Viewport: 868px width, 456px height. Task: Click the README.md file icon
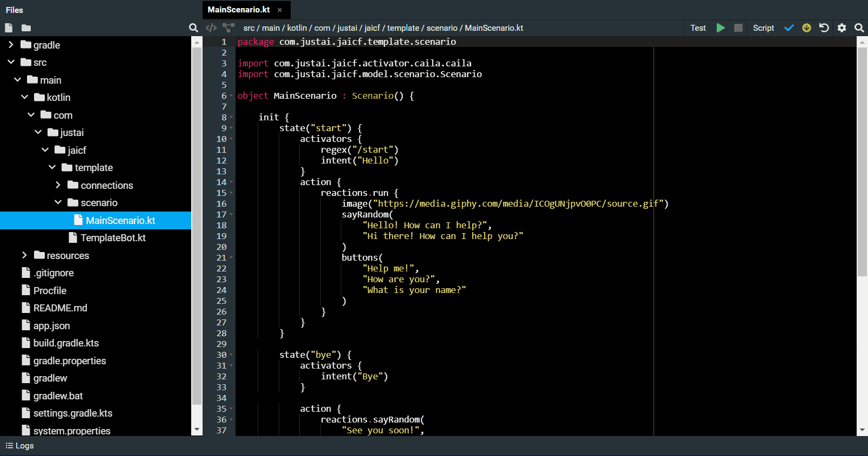tap(26, 308)
